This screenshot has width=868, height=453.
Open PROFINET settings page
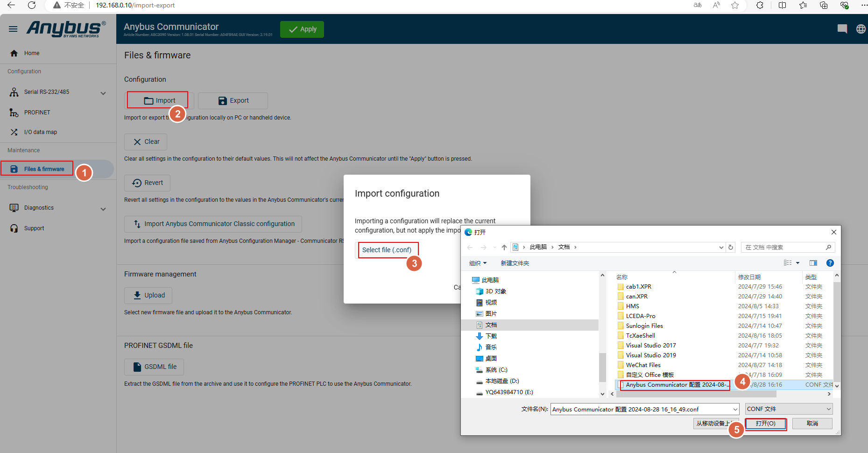[37, 113]
